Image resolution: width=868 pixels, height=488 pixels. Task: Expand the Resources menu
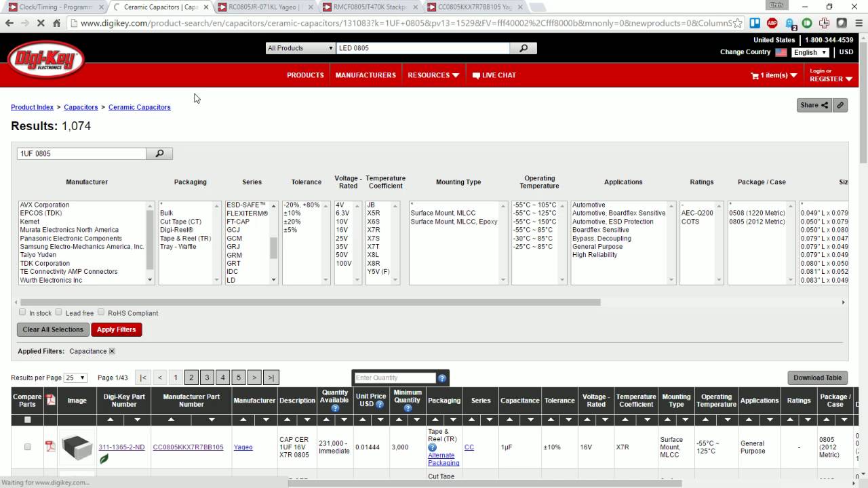(433, 75)
